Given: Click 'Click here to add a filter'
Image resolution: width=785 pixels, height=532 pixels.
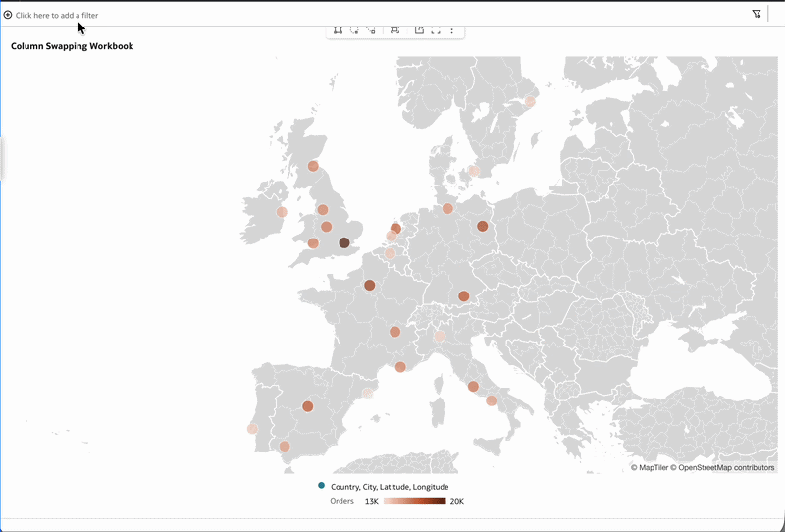Looking at the screenshot, I should (57, 15).
